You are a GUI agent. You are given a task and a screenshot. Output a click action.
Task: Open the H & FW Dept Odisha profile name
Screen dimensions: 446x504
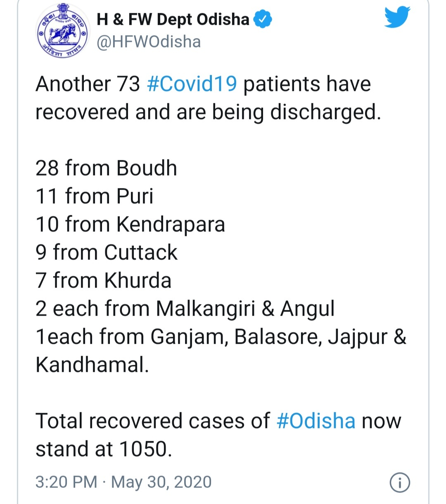[173, 19]
